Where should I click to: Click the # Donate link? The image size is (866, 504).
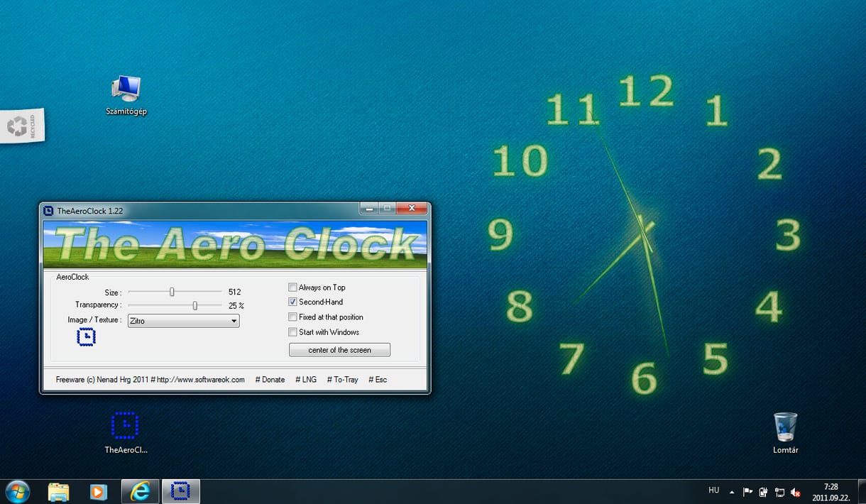point(270,380)
